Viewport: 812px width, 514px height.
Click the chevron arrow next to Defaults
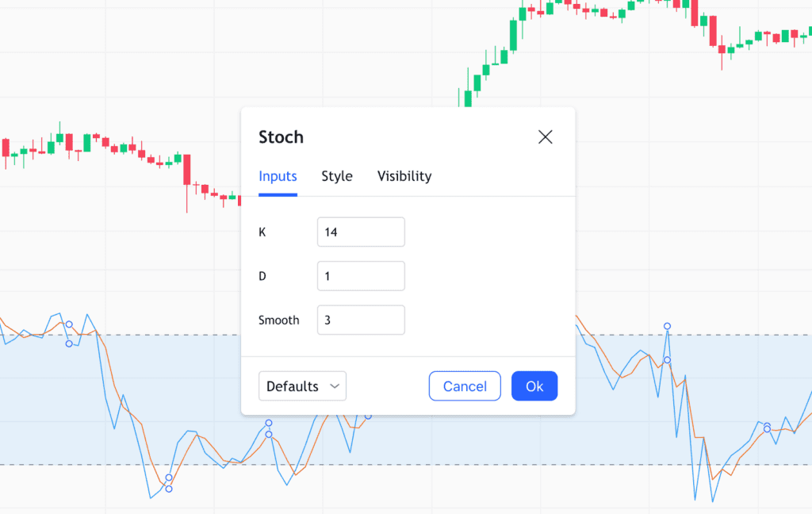coord(334,385)
